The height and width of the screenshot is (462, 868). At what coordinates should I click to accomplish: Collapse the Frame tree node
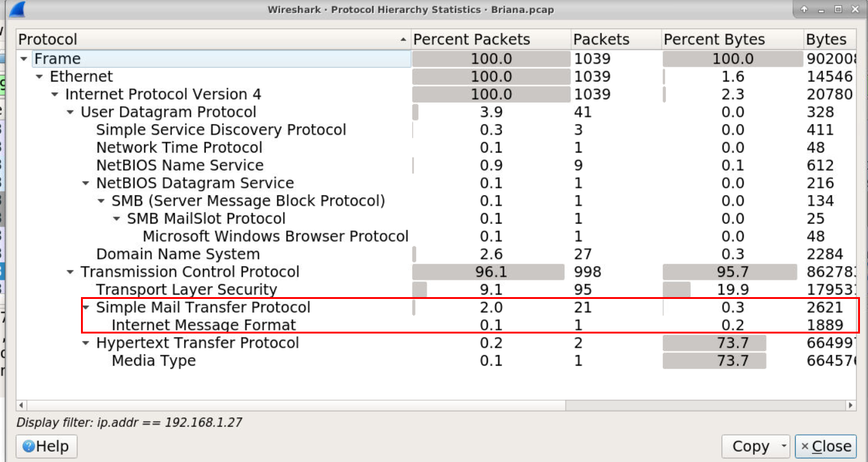point(23,59)
